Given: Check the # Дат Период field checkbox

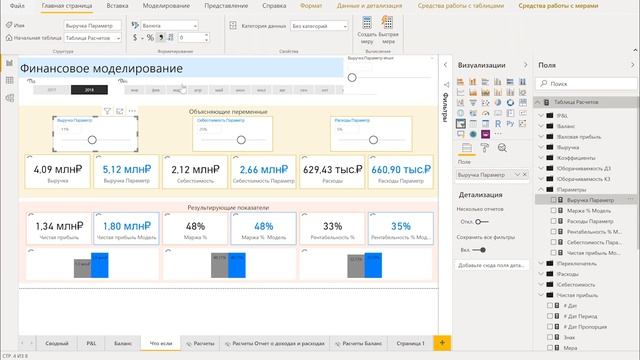Looking at the screenshot, I should pos(550,316).
